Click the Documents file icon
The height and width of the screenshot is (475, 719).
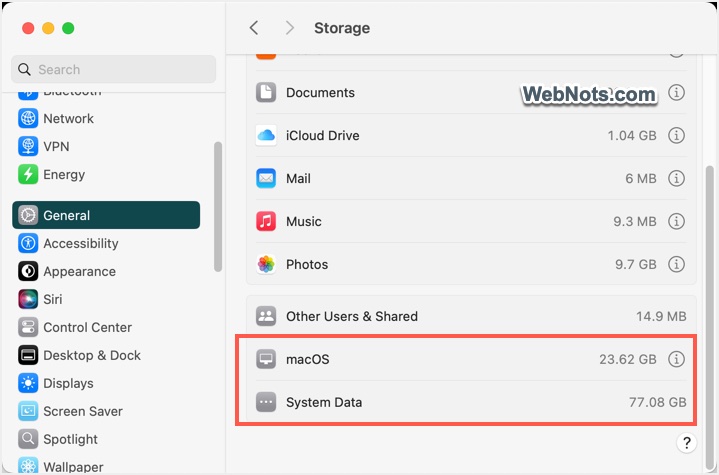click(x=266, y=92)
